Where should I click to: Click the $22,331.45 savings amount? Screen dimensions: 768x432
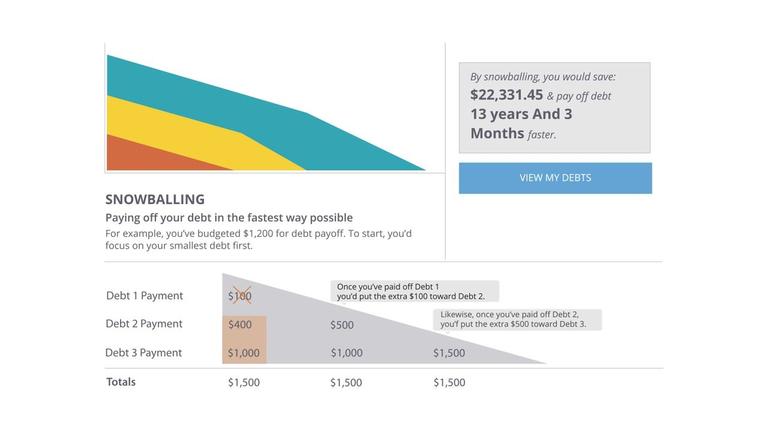[x=506, y=95]
